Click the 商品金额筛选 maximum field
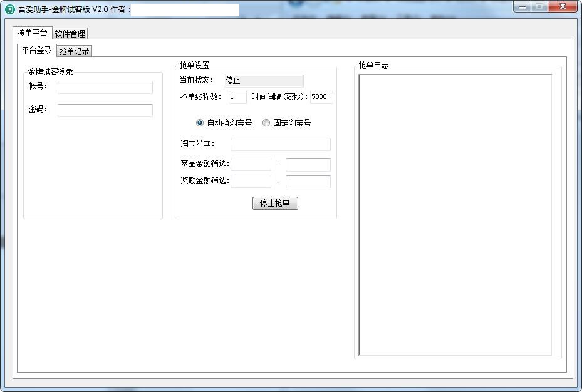This screenshot has width=582, height=392. 308,164
